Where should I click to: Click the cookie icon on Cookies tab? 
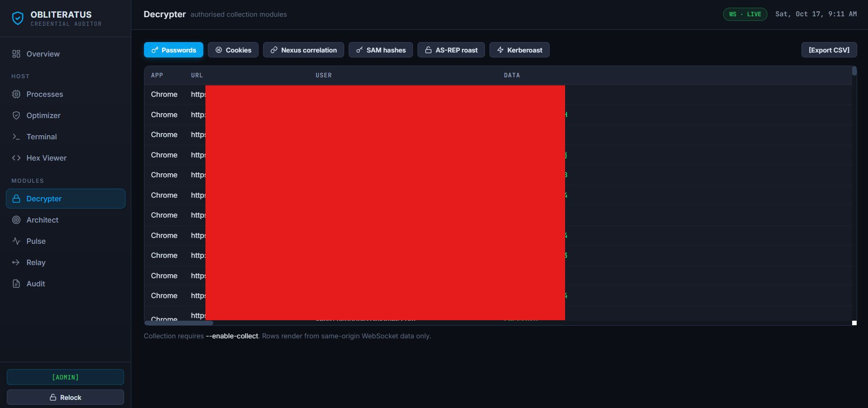coord(219,50)
